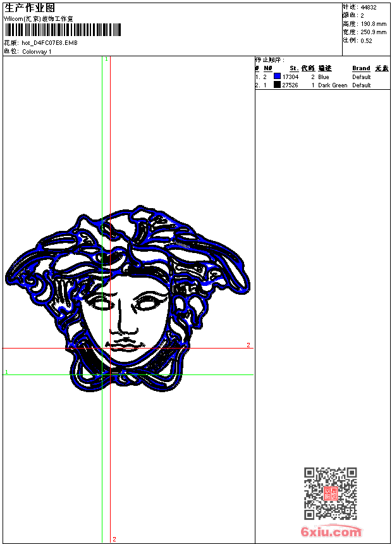Select the Wilcom studio name line
Image resolution: width=392 pixels, height=544 pixels.
click(39, 19)
